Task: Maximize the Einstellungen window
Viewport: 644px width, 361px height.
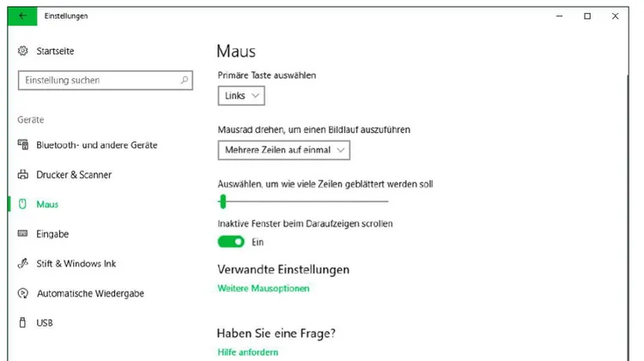Action: pos(587,16)
